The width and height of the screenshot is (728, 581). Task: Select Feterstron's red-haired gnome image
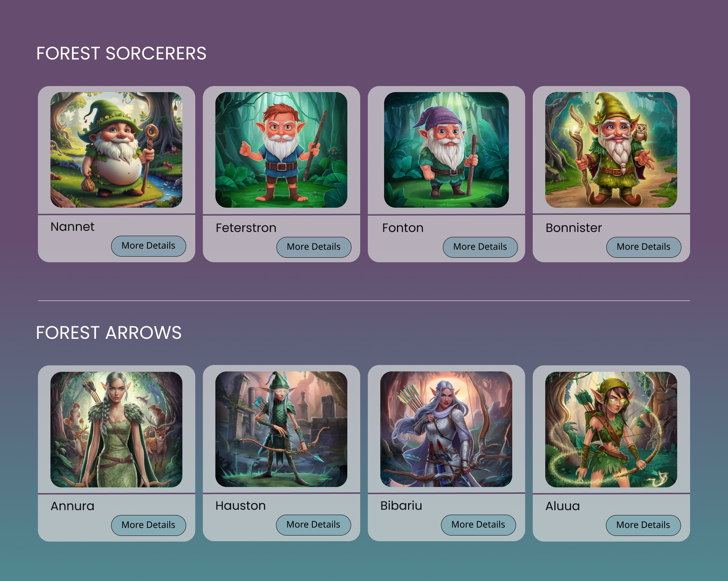(281, 150)
